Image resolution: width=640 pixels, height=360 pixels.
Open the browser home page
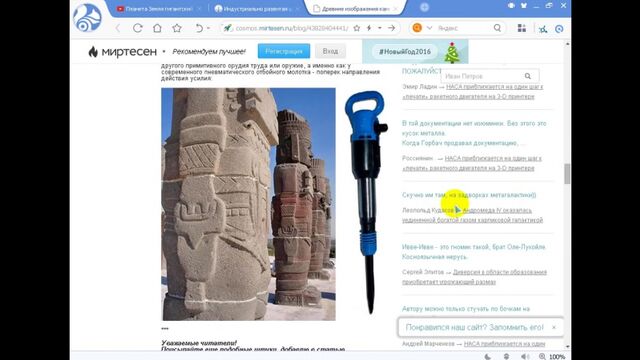157,28
